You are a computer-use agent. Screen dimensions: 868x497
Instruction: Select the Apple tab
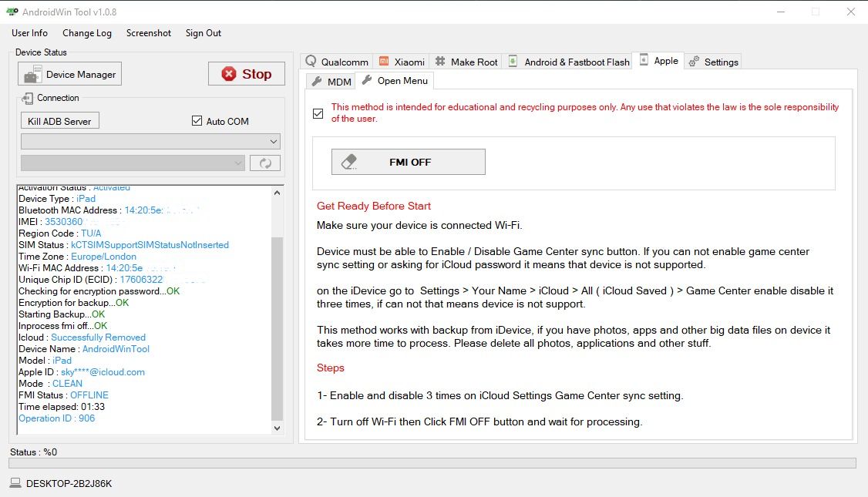click(x=659, y=60)
